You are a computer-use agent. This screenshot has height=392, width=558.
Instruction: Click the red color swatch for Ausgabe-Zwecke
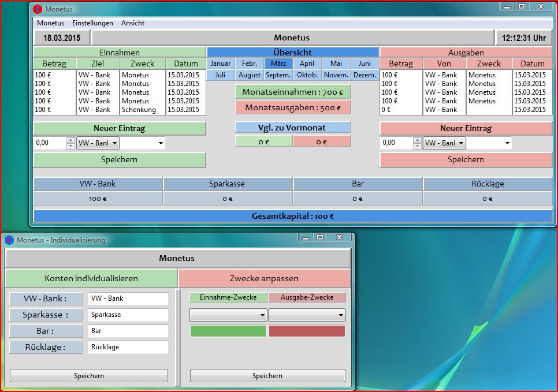307,331
